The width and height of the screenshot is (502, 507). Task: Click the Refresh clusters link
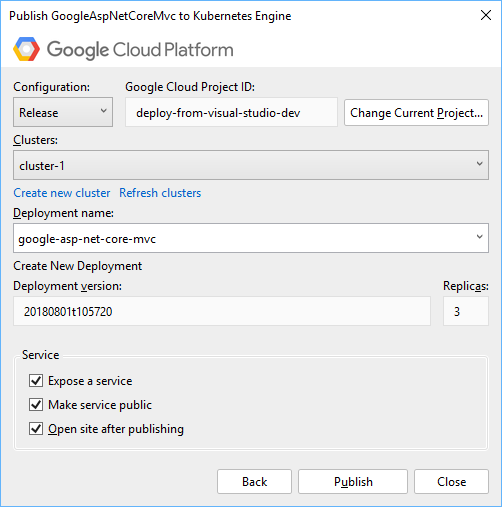tap(160, 193)
